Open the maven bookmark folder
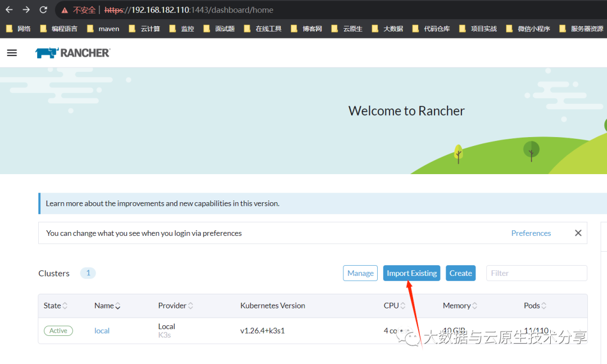607x364 pixels. pyautogui.click(x=103, y=29)
